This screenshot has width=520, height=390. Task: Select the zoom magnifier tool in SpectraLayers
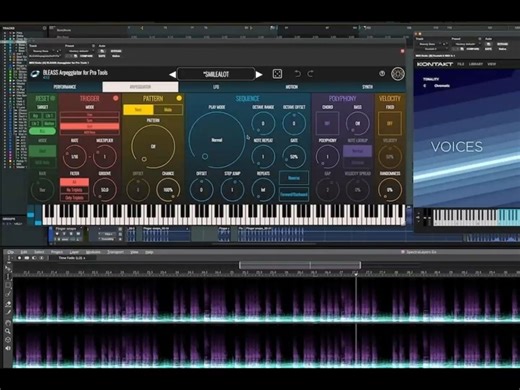click(8, 331)
